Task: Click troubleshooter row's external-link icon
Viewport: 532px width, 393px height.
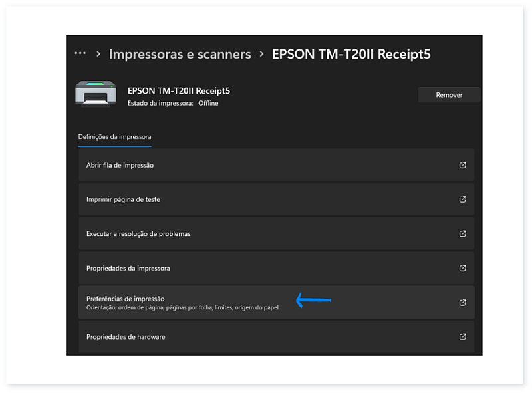Action: coord(463,234)
